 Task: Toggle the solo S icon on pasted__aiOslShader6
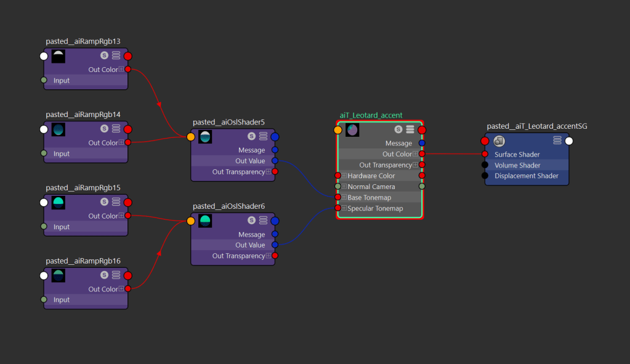pyautogui.click(x=252, y=220)
